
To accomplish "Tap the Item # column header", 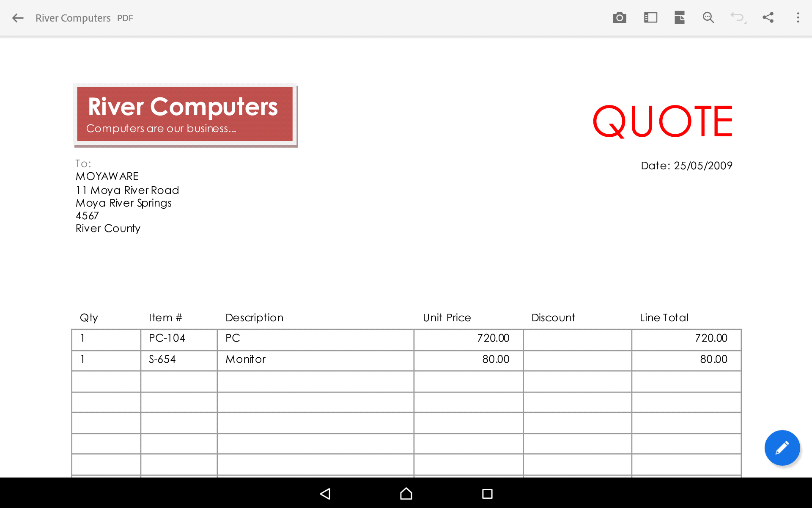I will coord(165,318).
